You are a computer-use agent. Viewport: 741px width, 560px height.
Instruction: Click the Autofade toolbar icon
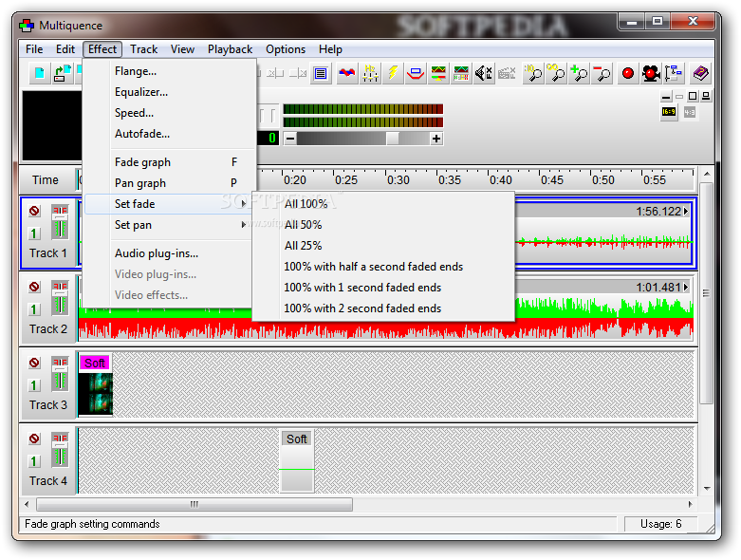click(x=416, y=73)
